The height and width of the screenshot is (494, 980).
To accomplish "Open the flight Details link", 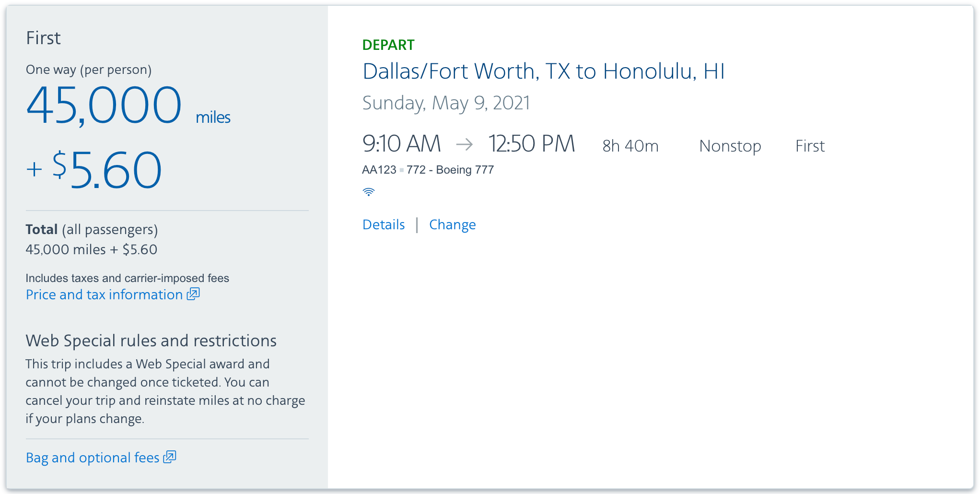I will click(384, 224).
